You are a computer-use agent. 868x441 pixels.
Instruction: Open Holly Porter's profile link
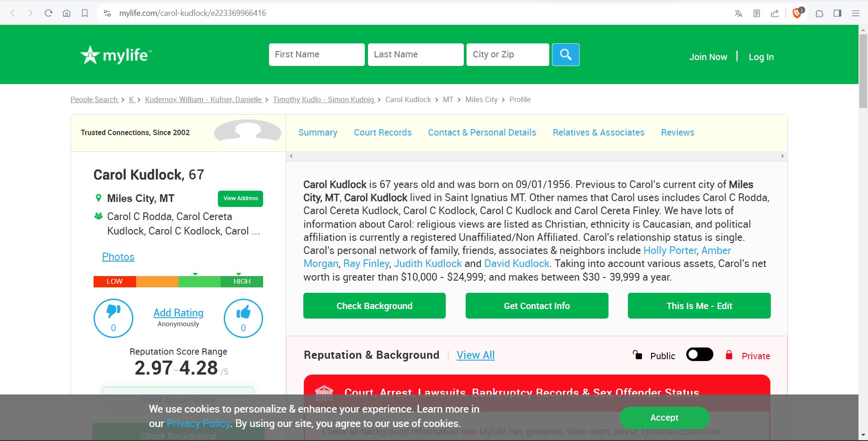coord(670,250)
